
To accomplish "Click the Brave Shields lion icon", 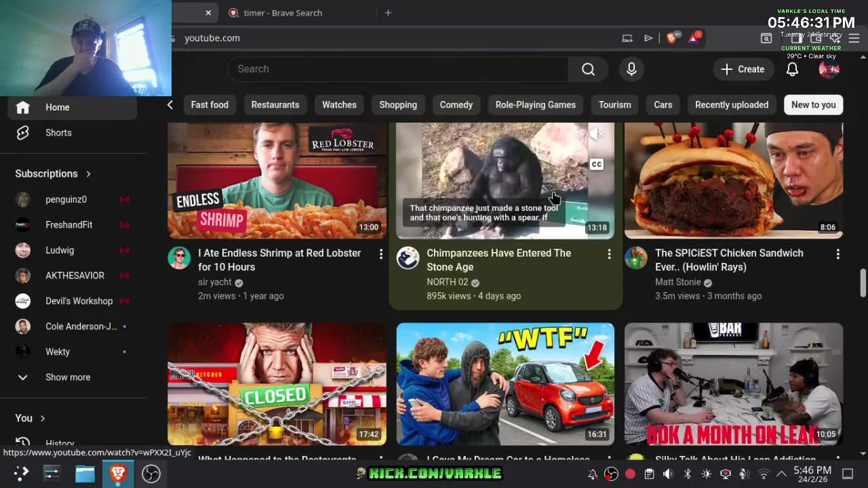I will click(x=671, y=38).
